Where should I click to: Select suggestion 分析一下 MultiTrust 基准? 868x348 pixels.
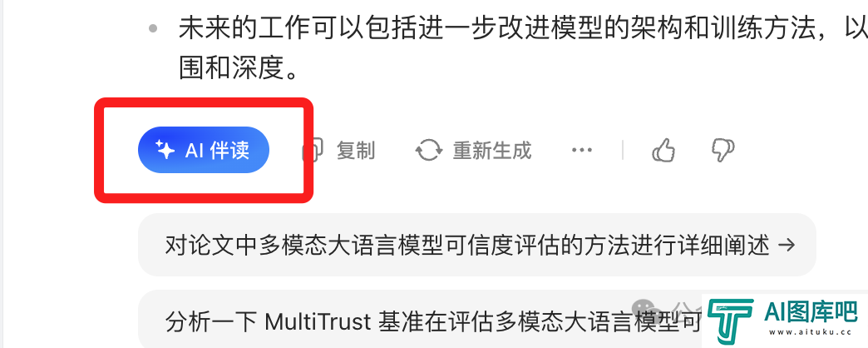(420, 320)
